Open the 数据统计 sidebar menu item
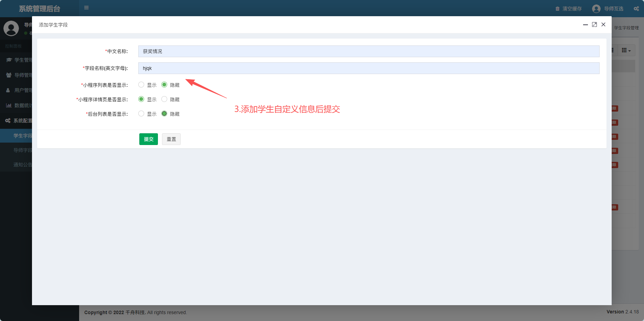This screenshot has width=644, height=321. coord(19,105)
